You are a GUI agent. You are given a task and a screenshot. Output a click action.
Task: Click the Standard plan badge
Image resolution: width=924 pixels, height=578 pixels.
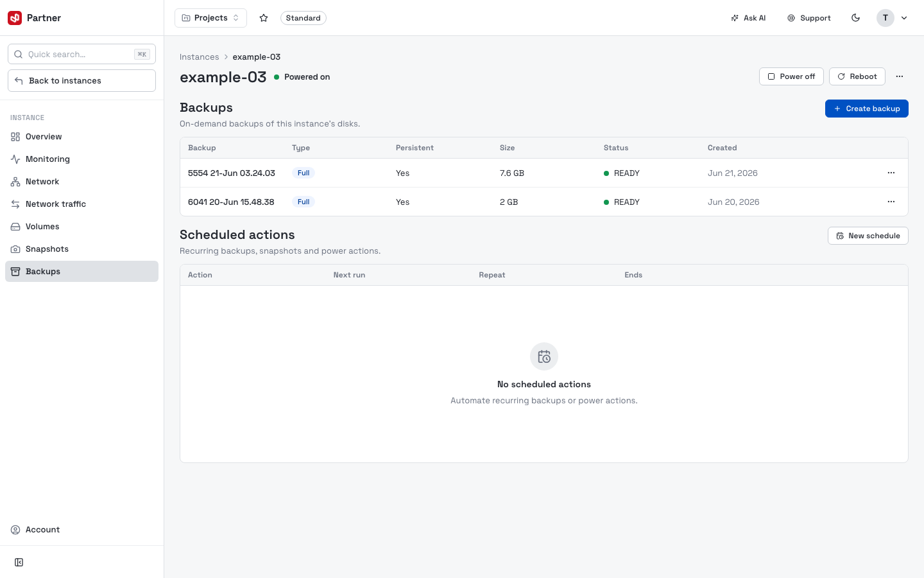click(304, 18)
